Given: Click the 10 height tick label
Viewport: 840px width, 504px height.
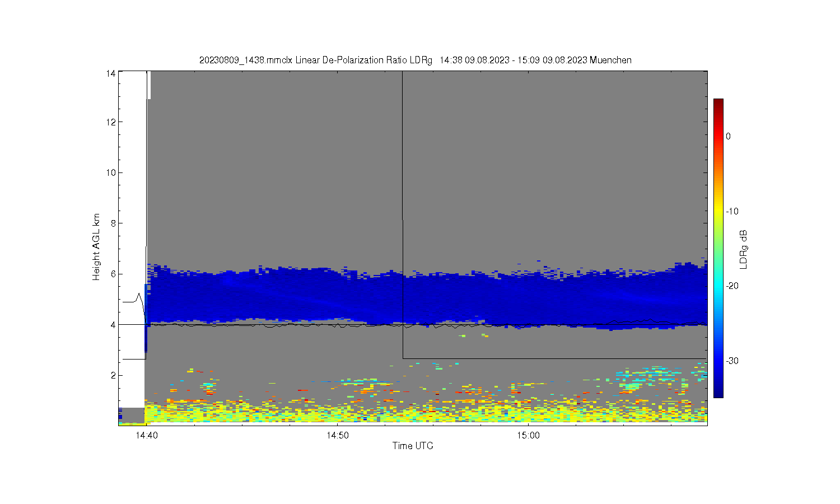Looking at the screenshot, I should click(111, 172).
